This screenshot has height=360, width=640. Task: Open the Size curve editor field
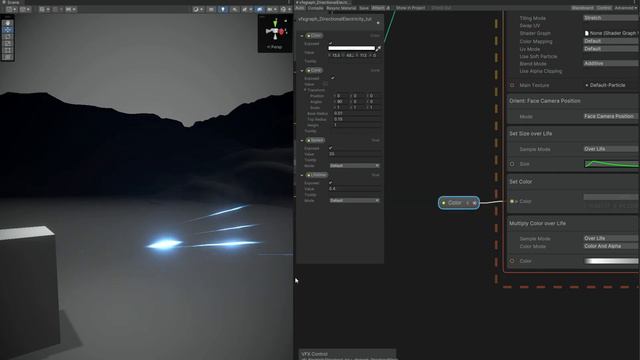click(x=611, y=164)
